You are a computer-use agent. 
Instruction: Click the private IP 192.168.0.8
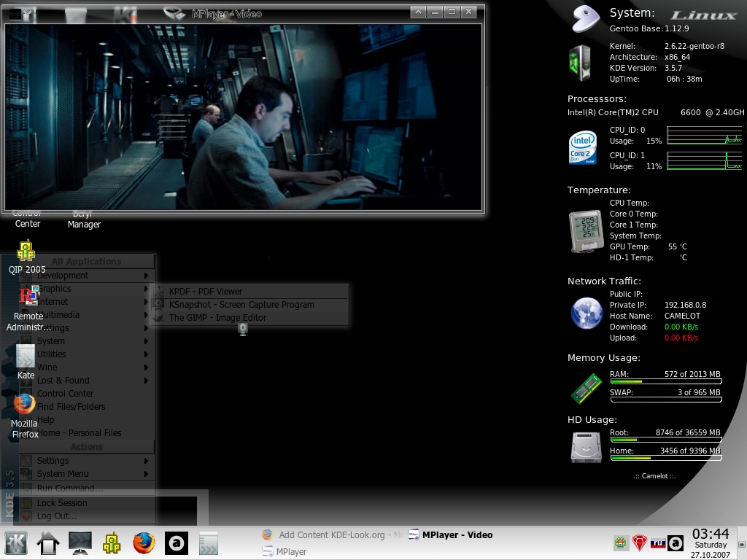(685, 305)
